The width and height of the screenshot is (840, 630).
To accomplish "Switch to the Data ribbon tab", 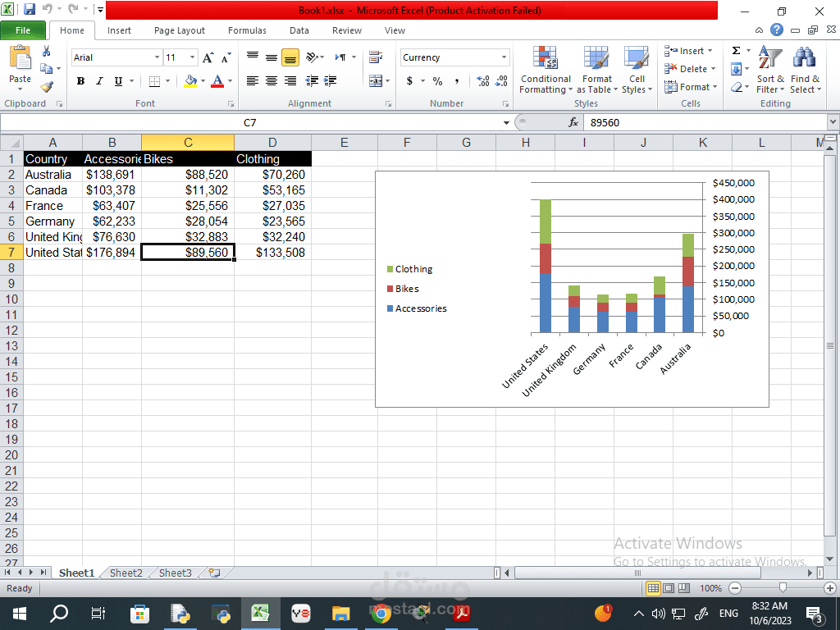I will click(299, 30).
